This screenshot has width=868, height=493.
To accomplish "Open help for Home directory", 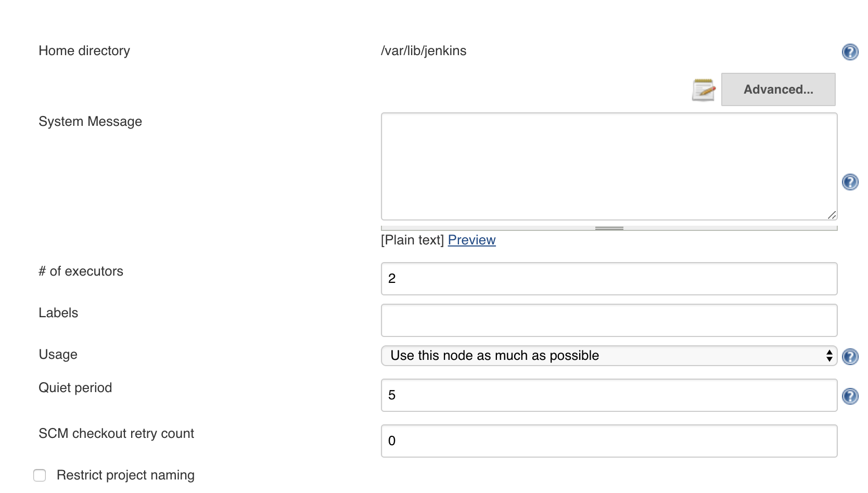I will [850, 51].
